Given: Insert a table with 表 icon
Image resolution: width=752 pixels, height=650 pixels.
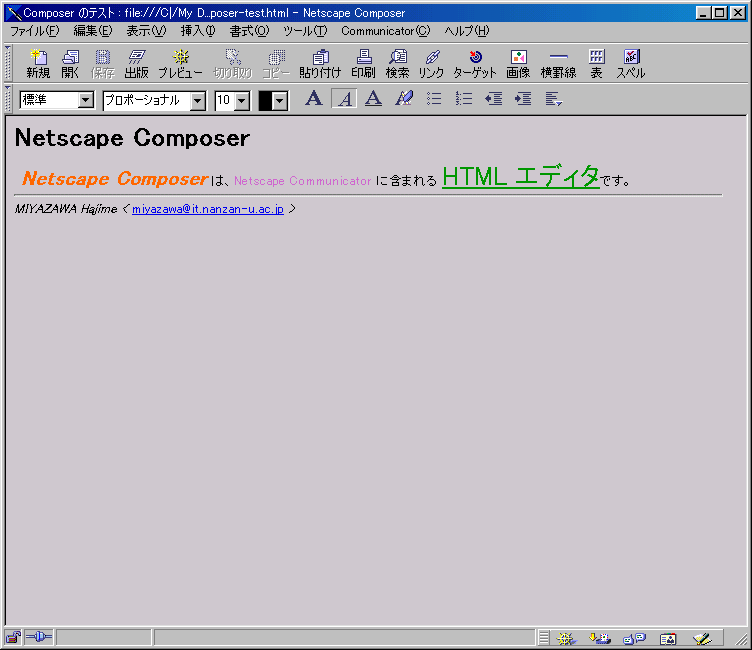Looking at the screenshot, I should coord(596,63).
